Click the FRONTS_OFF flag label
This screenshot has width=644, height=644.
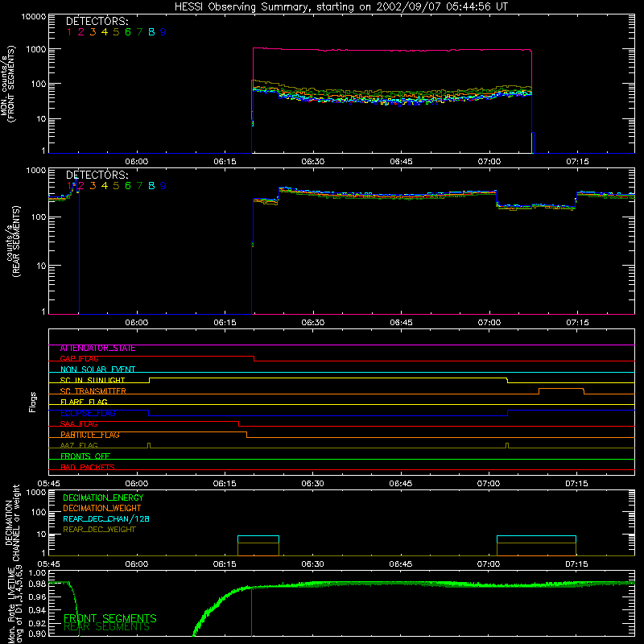tap(85, 456)
